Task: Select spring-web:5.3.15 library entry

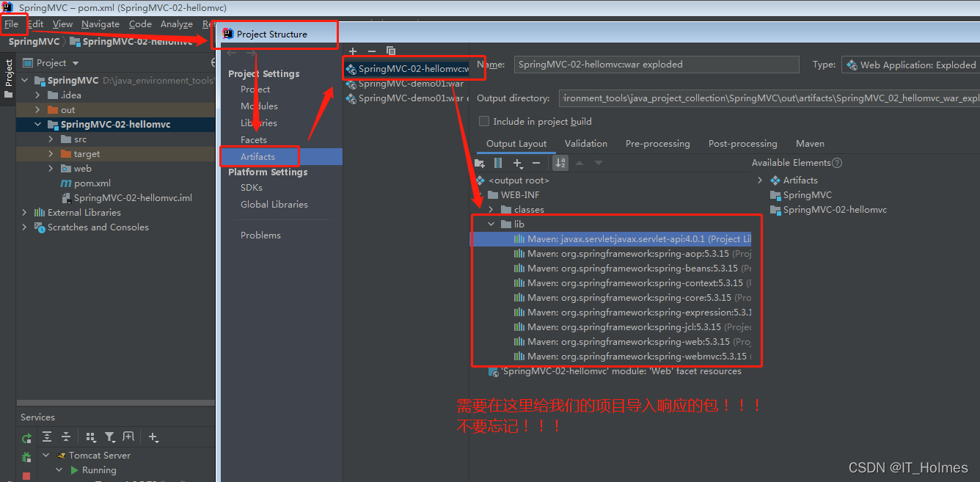Action: point(632,342)
